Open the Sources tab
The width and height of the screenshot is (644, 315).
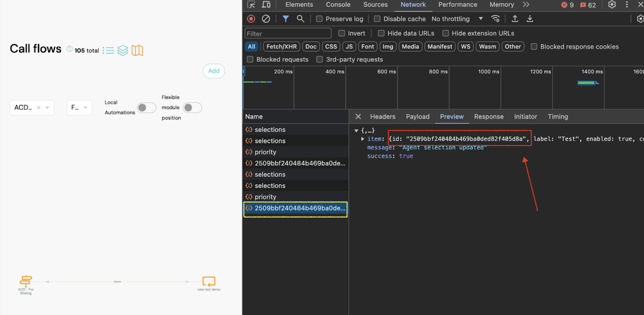[x=375, y=5]
